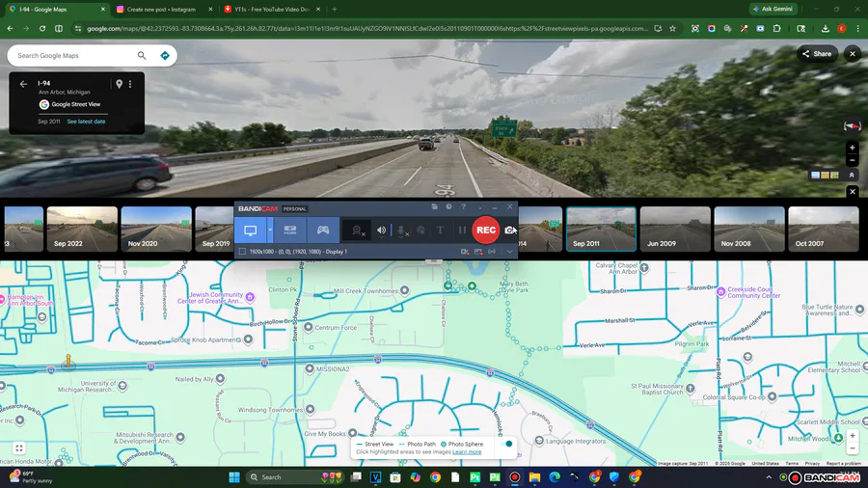This screenshot has width=868, height=488.
Task: Zoom in the map with plus button
Action: pyautogui.click(x=852, y=435)
